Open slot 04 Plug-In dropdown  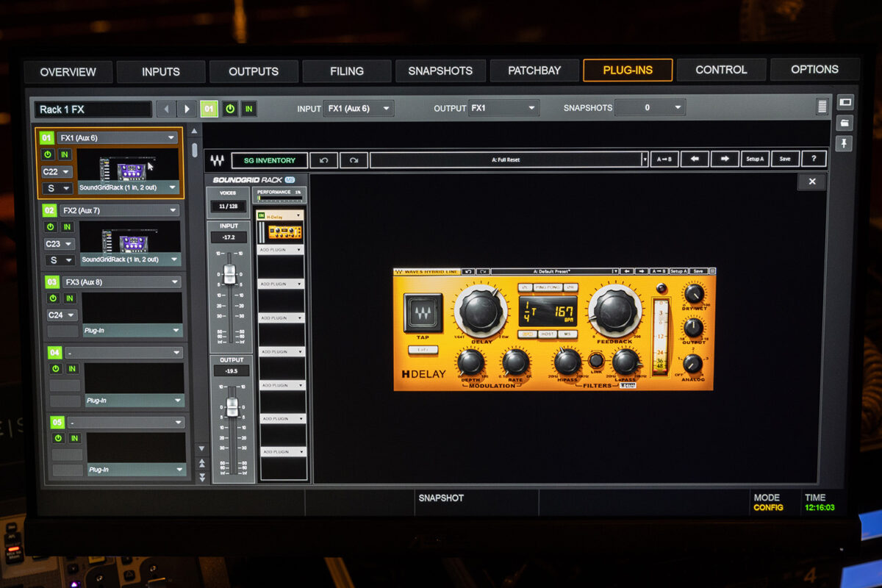coord(135,401)
